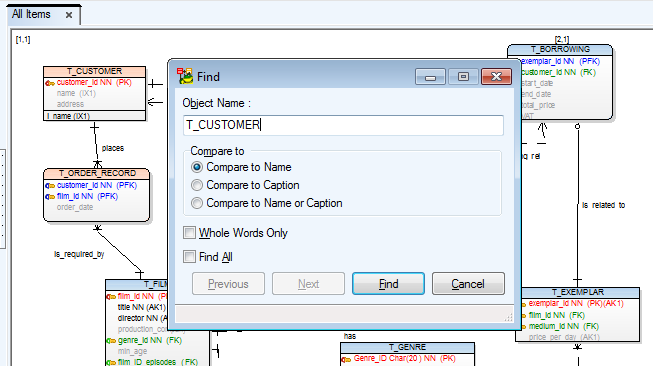Click the Find button
The image size is (653, 366).
[388, 284]
